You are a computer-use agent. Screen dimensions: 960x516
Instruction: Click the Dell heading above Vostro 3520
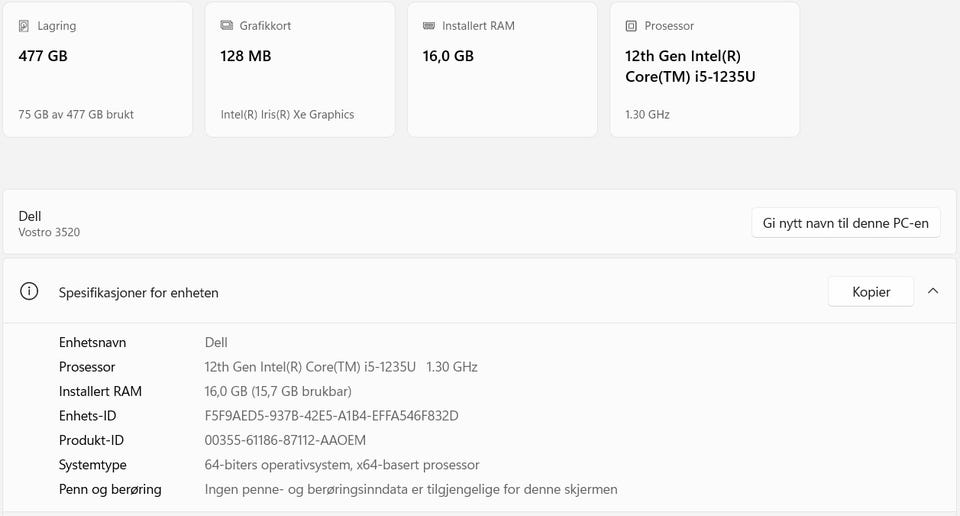[x=30, y=216]
